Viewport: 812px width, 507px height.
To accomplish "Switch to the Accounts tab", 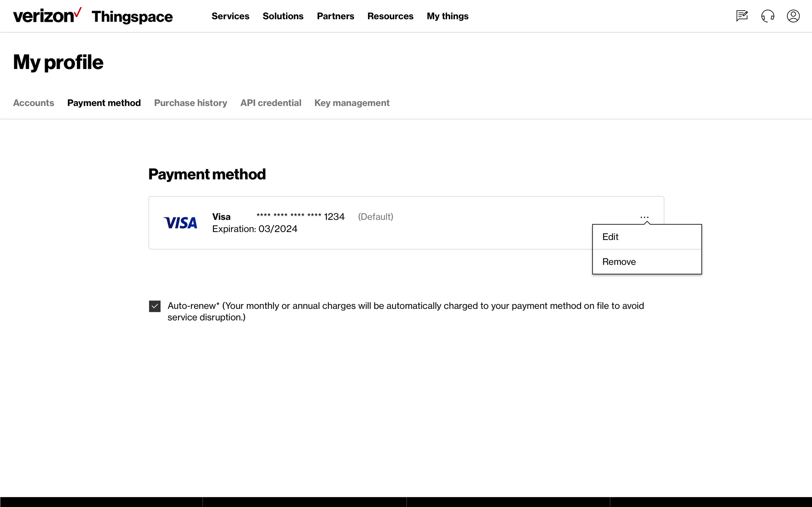I will (x=34, y=103).
